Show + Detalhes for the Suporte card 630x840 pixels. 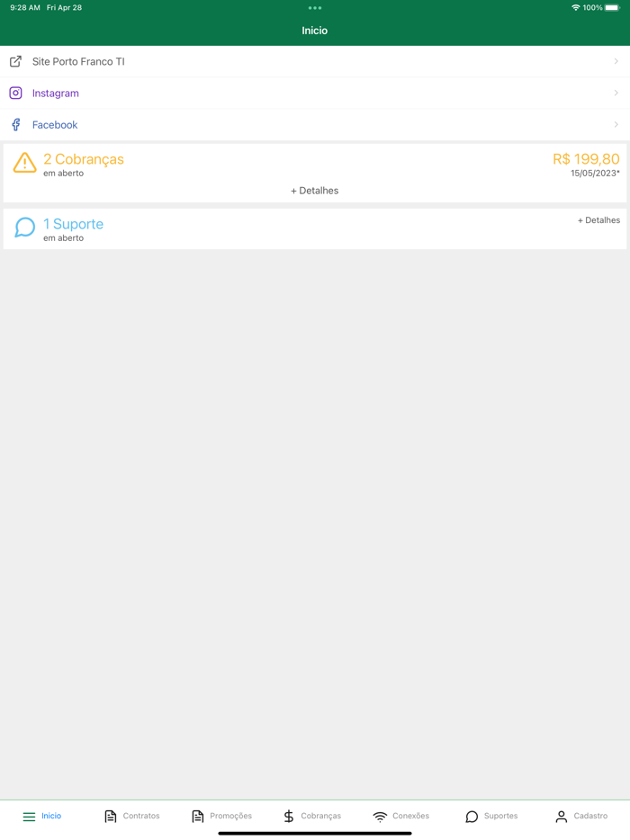coord(598,220)
